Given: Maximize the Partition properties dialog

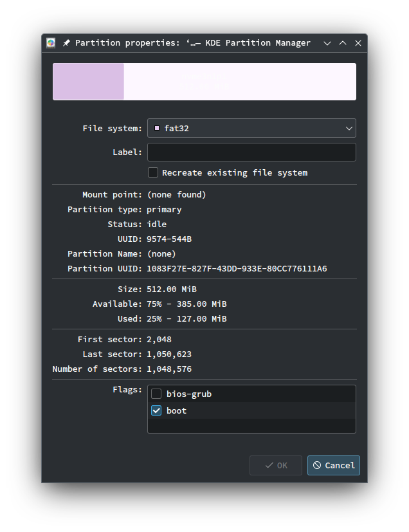Looking at the screenshot, I should [x=343, y=43].
